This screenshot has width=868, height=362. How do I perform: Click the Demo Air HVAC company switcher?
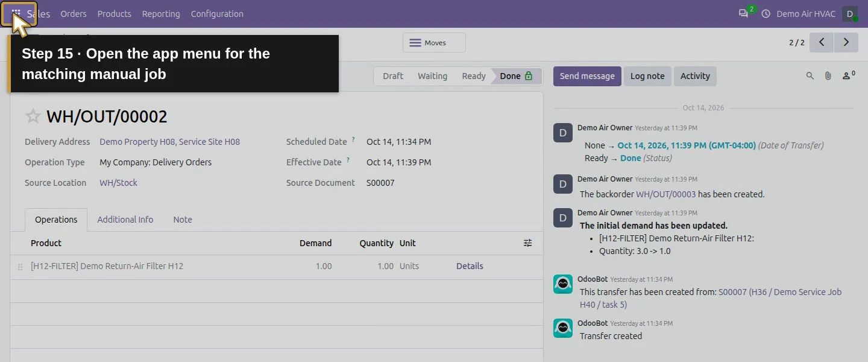point(806,13)
